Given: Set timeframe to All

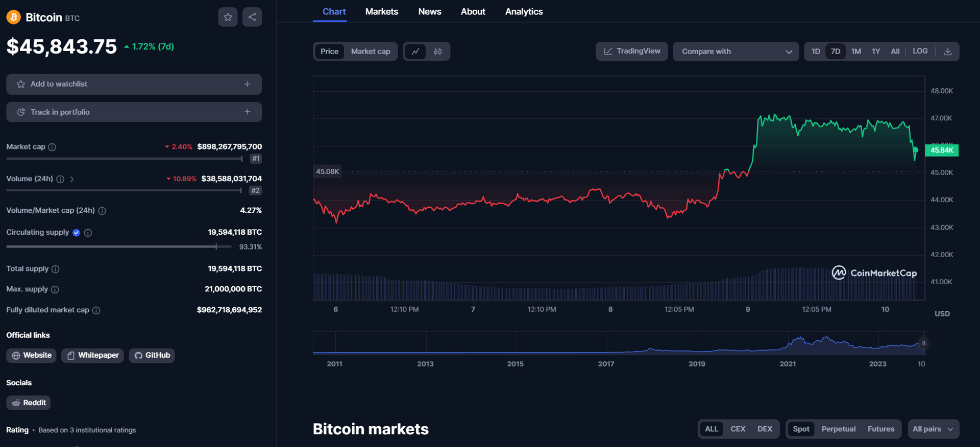Looking at the screenshot, I should 895,52.
